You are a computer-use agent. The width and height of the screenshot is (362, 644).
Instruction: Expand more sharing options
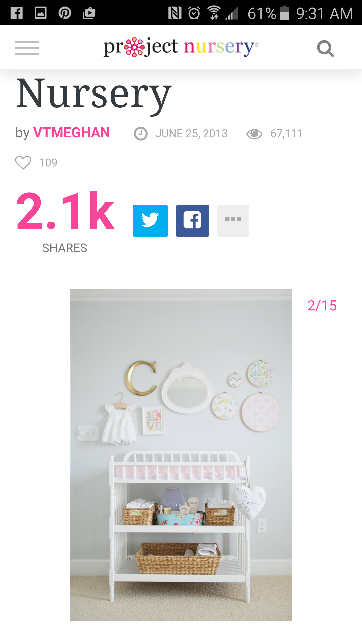coord(233,221)
